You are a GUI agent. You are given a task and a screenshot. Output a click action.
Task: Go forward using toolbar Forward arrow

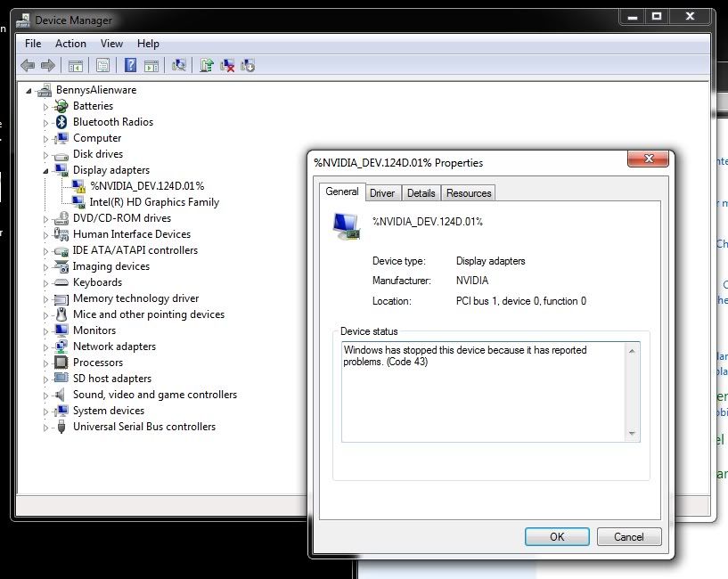coord(48,65)
